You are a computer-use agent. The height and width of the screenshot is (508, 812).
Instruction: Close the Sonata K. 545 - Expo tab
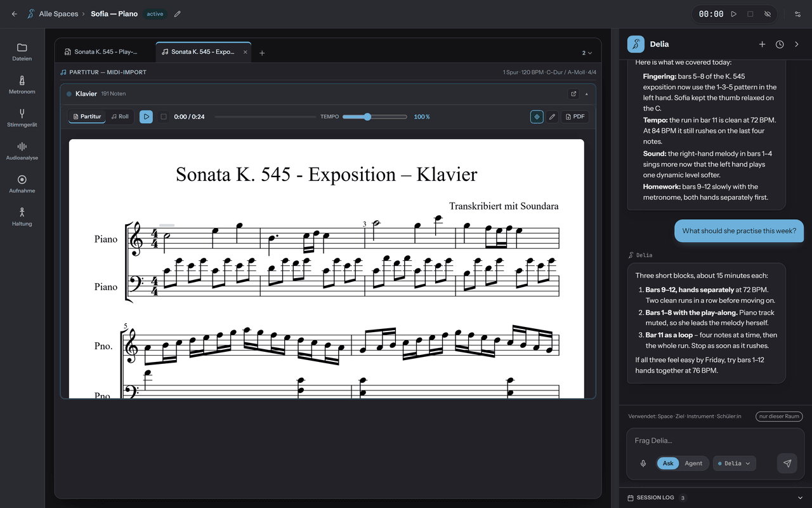(x=246, y=52)
